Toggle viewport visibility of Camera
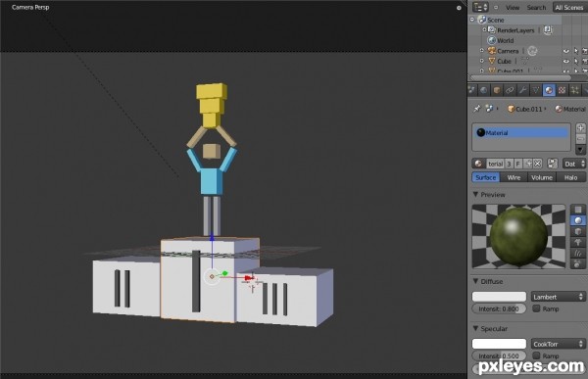The image size is (588, 379). pos(566,51)
